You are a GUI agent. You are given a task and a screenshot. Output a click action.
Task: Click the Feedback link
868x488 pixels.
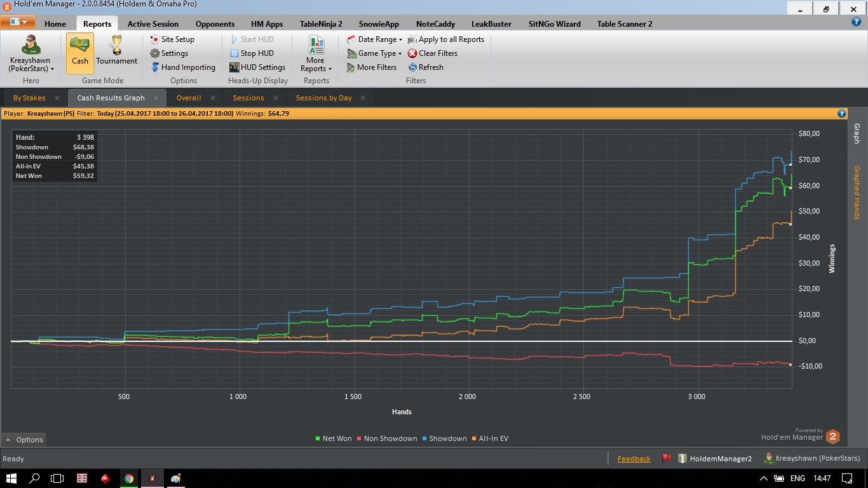tap(634, 459)
